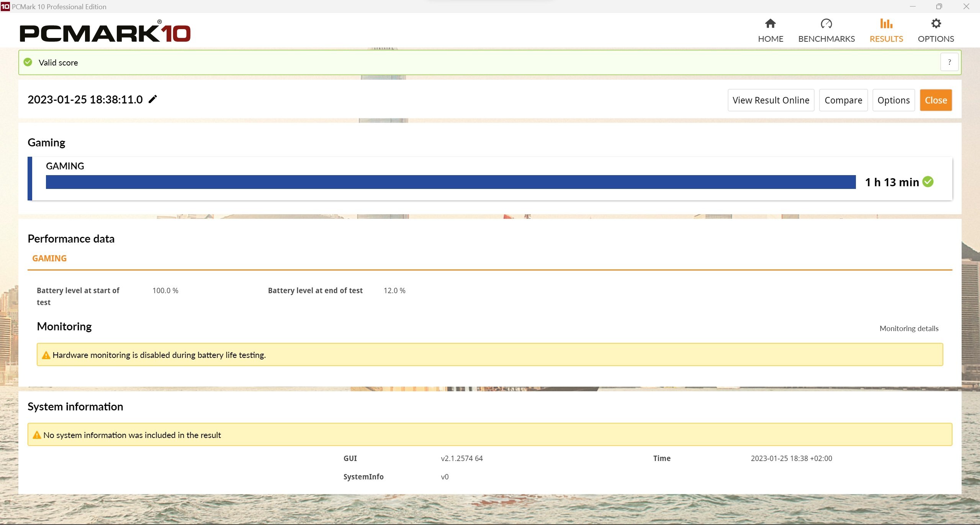The height and width of the screenshot is (525, 980).
Task: Click the pencil icon to rename result
Action: [153, 99]
